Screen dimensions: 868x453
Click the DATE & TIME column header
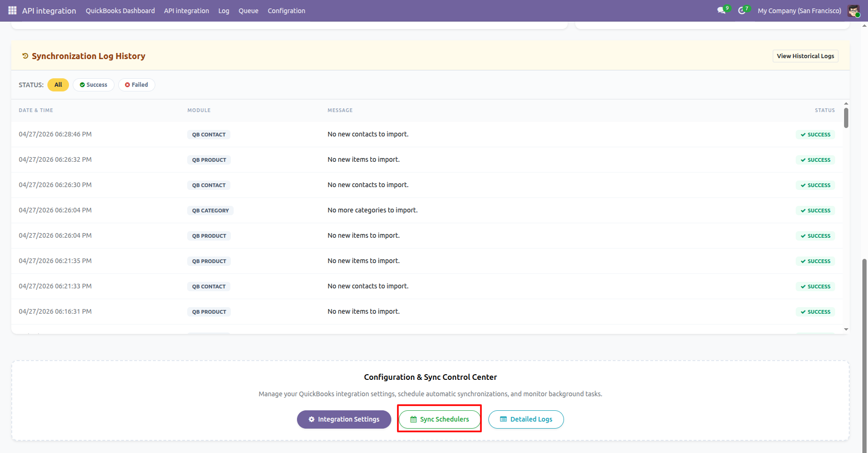pyautogui.click(x=36, y=110)
